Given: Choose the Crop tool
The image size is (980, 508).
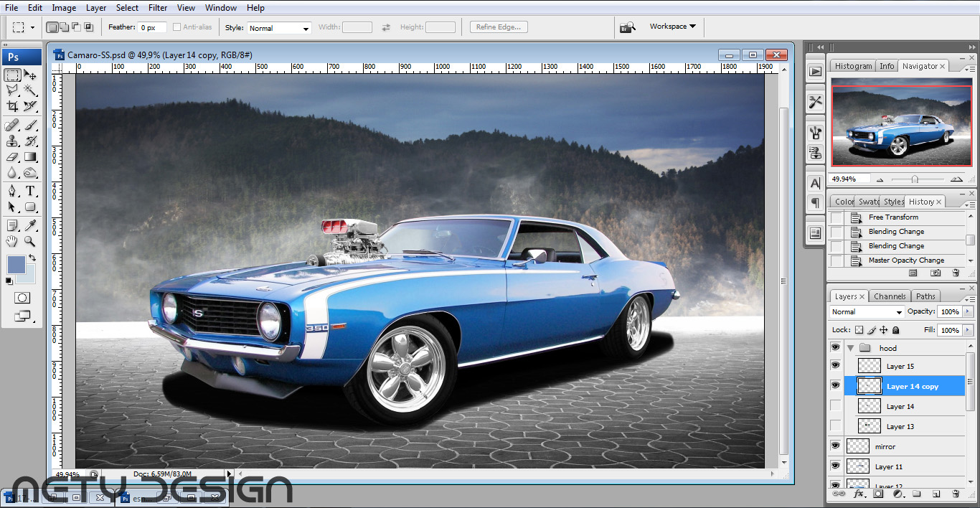Looking at the screenshot, I should tap(12, 106).
